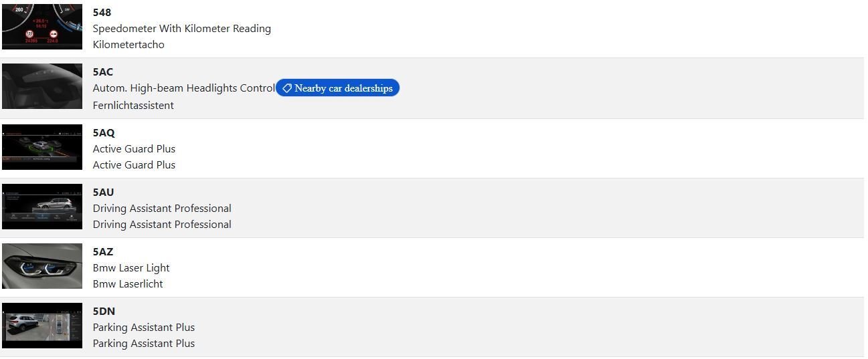Screen dimensions: 868x359
Task: Click the tag icon in dealerships badge
Action: [286, 88]
